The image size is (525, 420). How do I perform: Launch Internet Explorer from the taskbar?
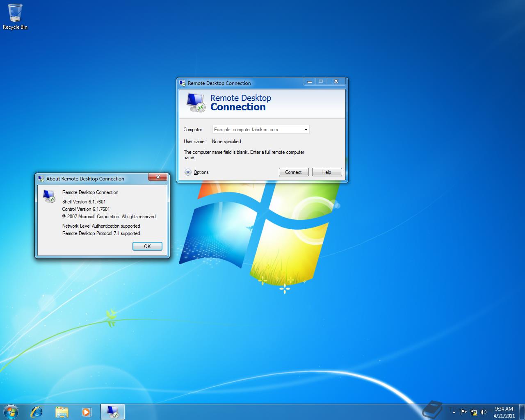pyautogui.click(x=37, y=412)
